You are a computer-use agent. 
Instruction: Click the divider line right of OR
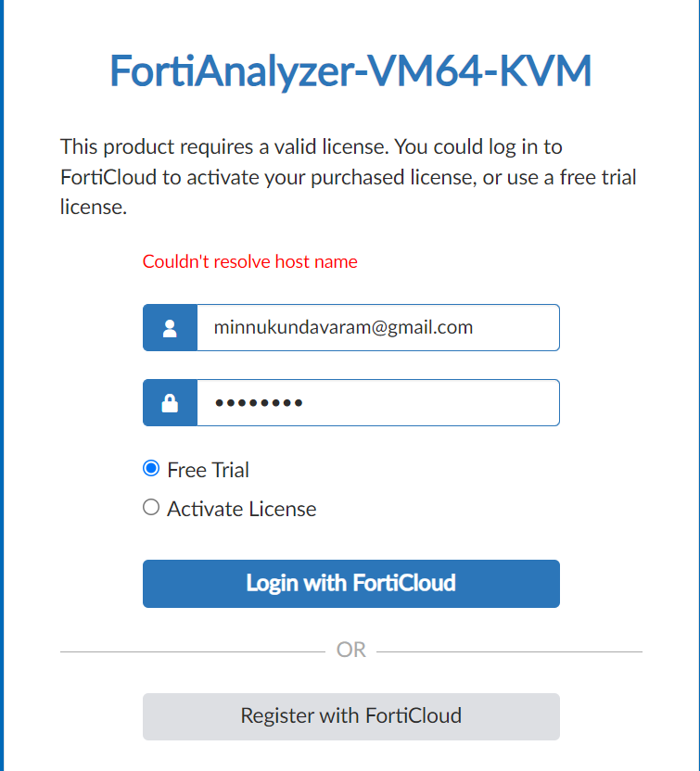(x=509, y=651)
